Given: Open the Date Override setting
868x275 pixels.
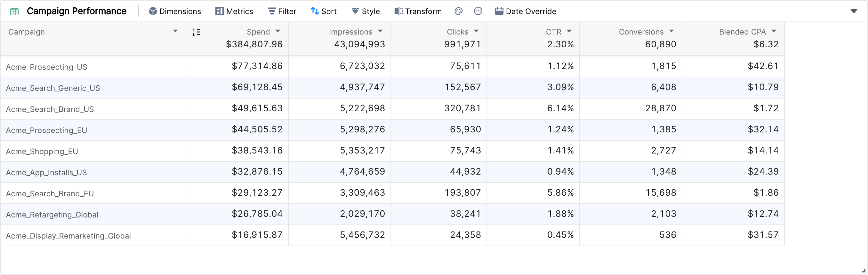Looking at the screenshot, I should click(525, 12).
